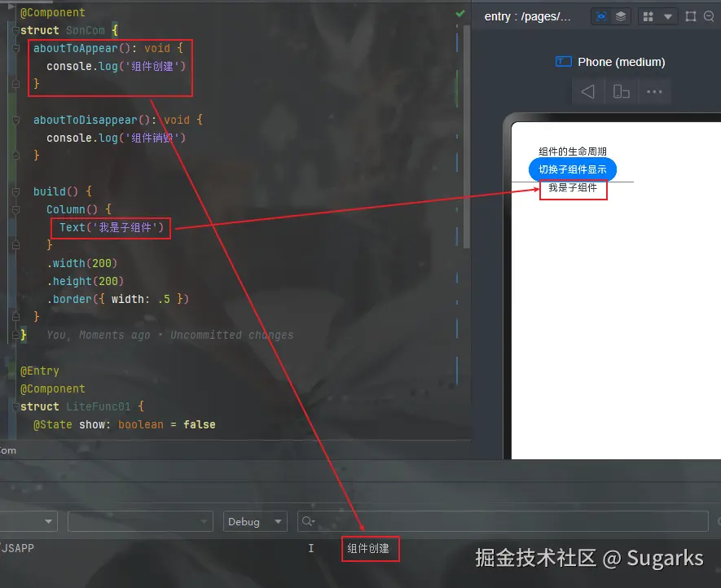
Task: Open the Debug log level dropdown
Action: 255,521
